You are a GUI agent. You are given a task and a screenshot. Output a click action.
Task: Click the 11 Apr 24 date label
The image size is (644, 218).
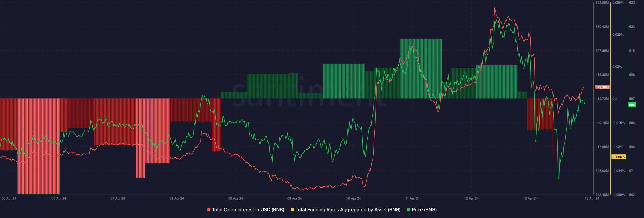(x=412, y=199)
